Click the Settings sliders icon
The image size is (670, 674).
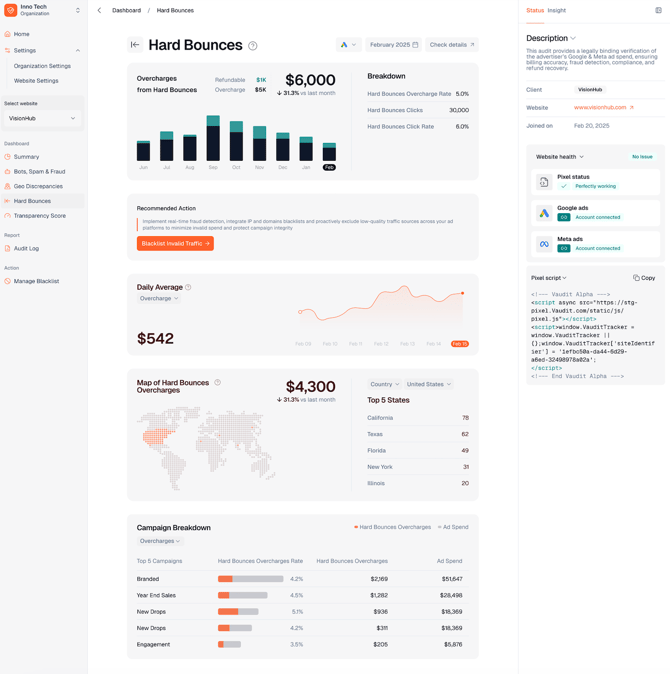tap(7, 51)
